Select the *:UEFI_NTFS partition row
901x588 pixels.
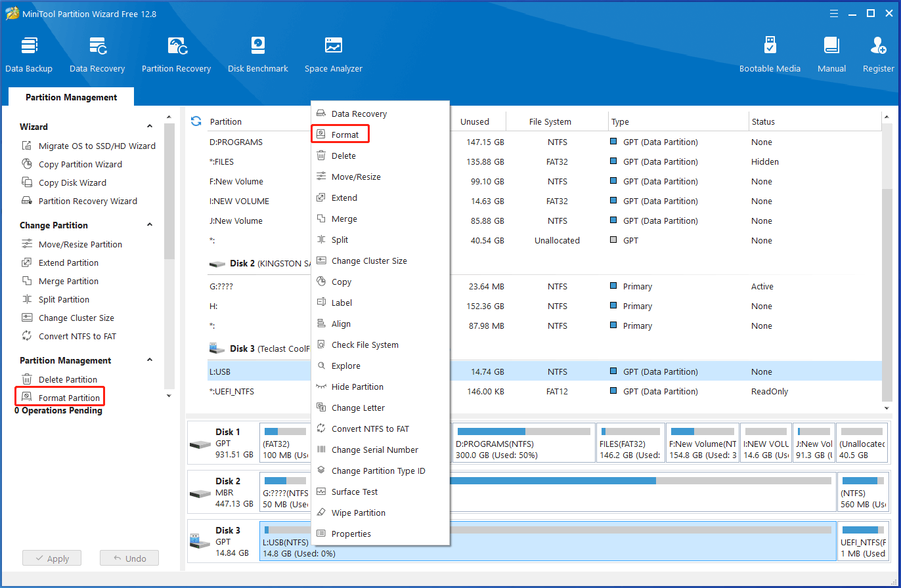(545, 391)
